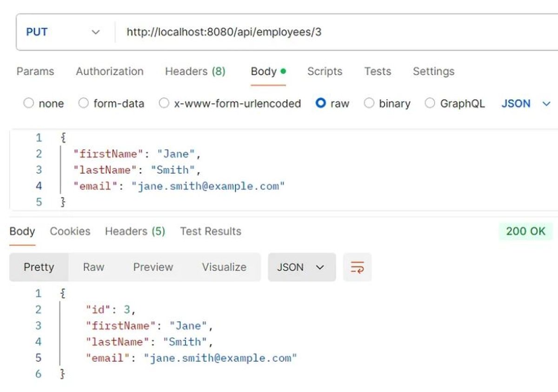Screen dimensions: 558x392
Task: Choose the form-data radio option
Action: [84, 103]
